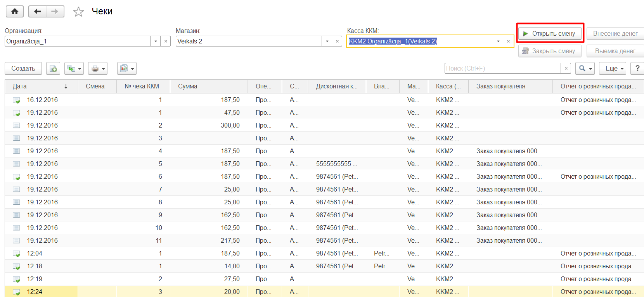Open help question mark

637,69
